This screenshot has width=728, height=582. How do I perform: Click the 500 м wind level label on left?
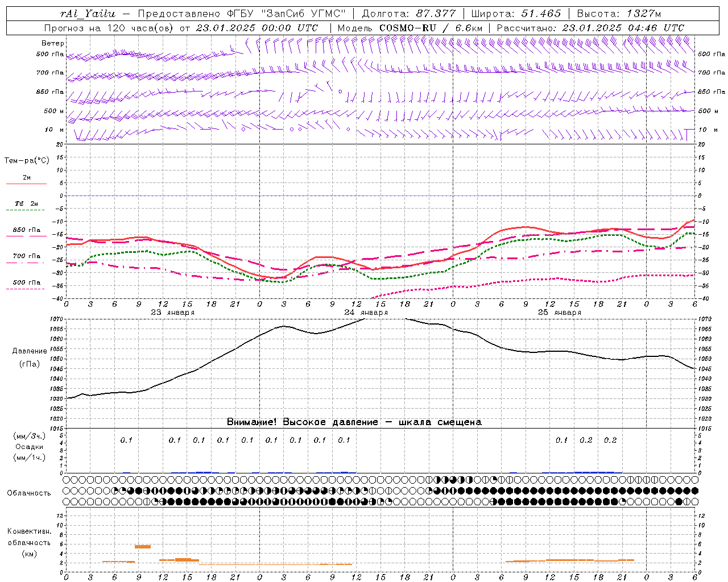point(54,111)
